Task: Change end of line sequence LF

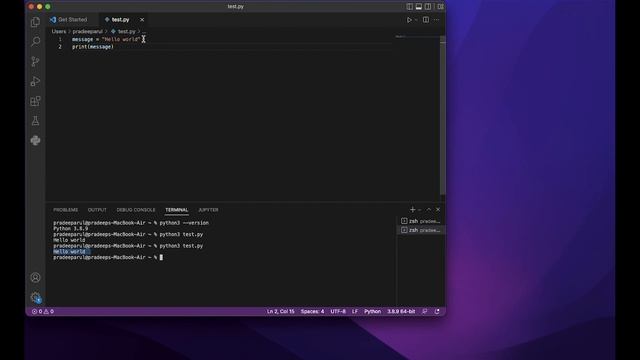Action: point(355,311)
